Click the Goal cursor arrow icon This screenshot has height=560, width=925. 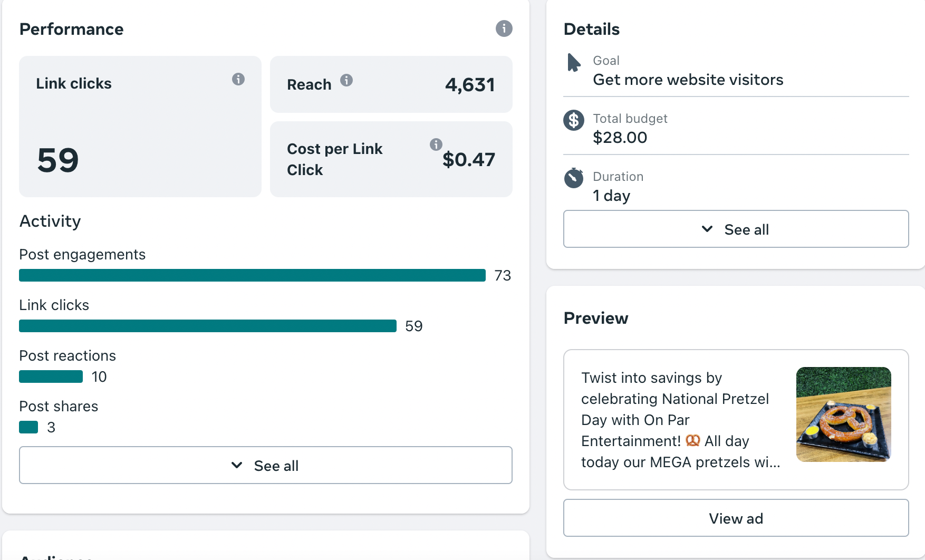tap(574, 63)
